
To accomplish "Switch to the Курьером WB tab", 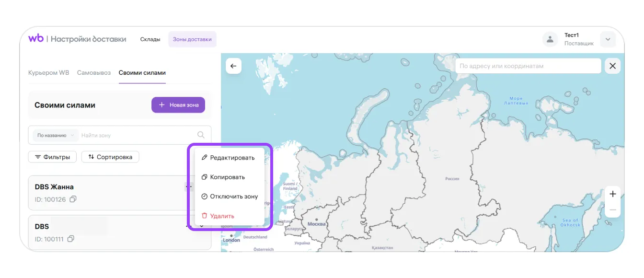I will (48, 73).
